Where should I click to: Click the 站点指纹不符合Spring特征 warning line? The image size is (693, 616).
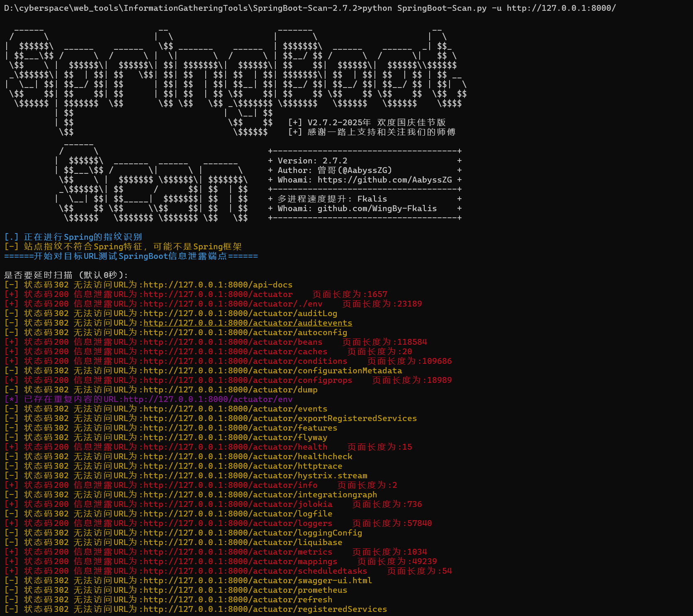click(x=123, y=246)
